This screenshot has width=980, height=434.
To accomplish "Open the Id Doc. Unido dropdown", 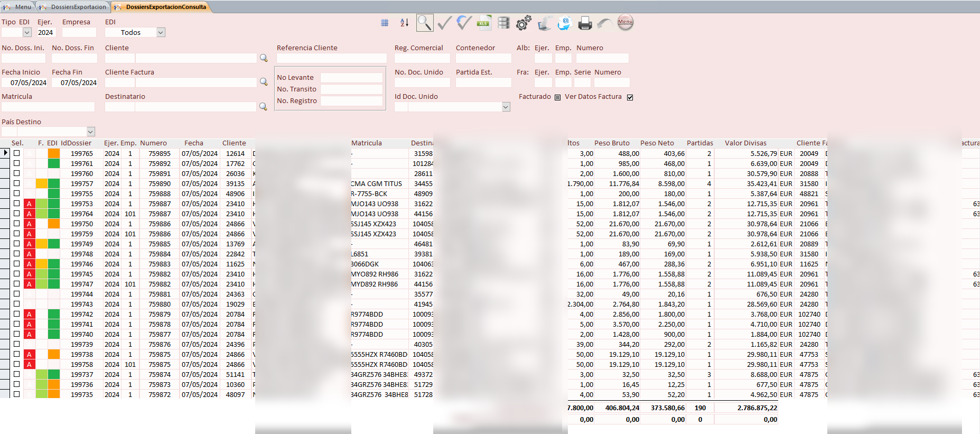I will coord(506,107).
